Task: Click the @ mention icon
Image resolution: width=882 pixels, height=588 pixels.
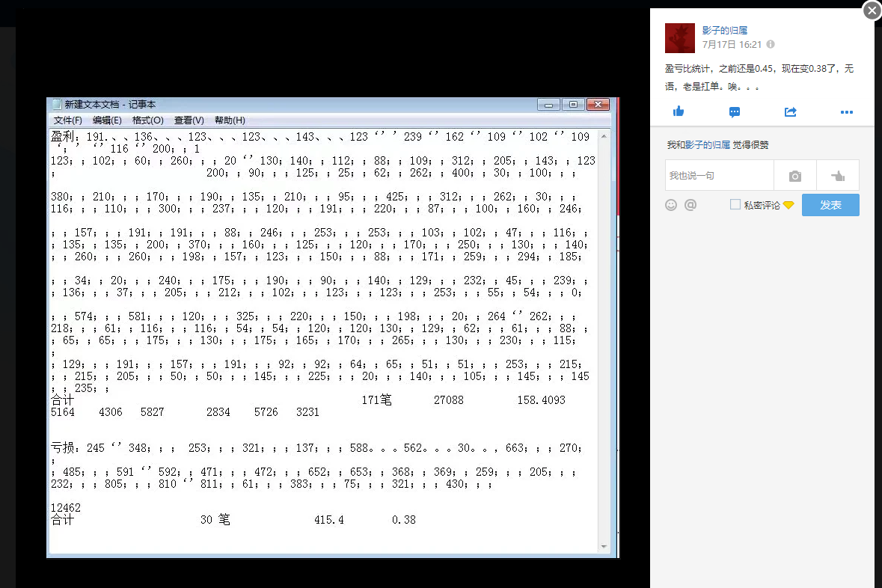Action: (x=690, y=205)
